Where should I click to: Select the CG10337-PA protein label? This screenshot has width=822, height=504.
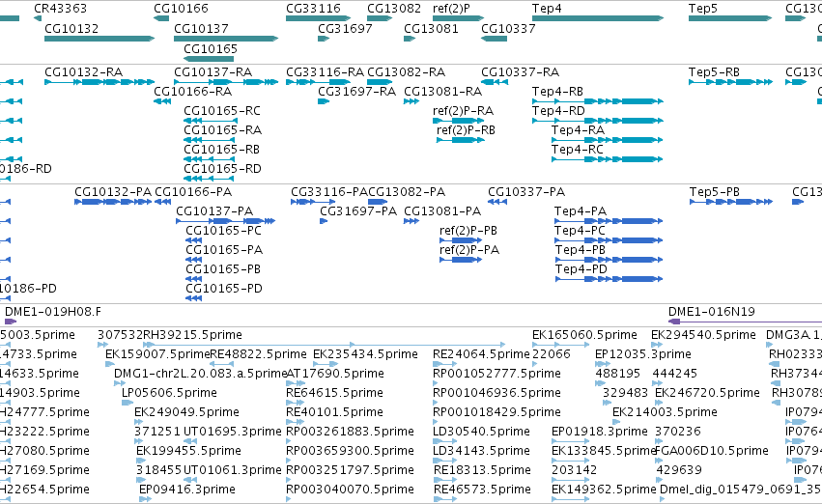526,192
